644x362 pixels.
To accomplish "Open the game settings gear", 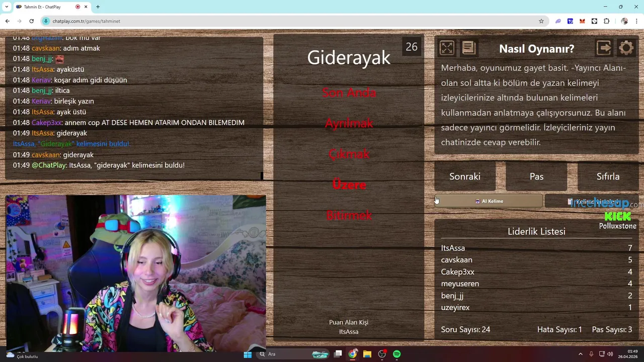I will [x=626, y=48].
